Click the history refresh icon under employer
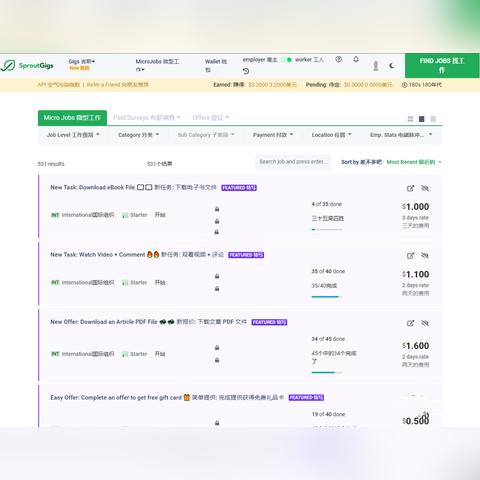This screenshot has width=480, height=480. [x=246, y=71]
